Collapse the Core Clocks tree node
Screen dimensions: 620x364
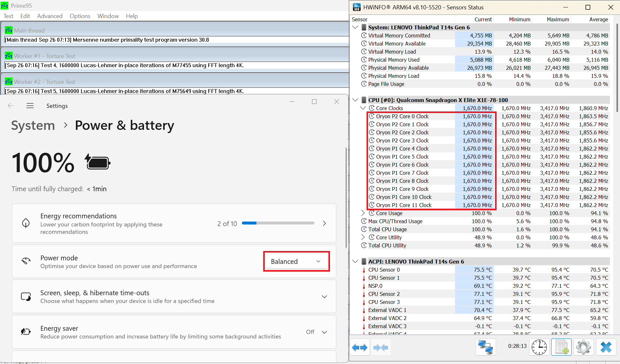point(363,108)
